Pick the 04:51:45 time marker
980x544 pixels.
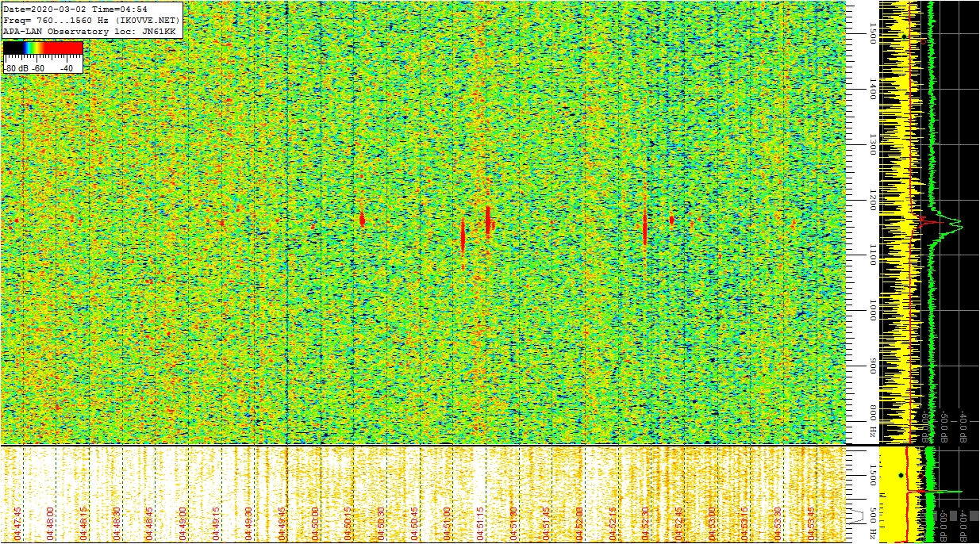[548, 523]
